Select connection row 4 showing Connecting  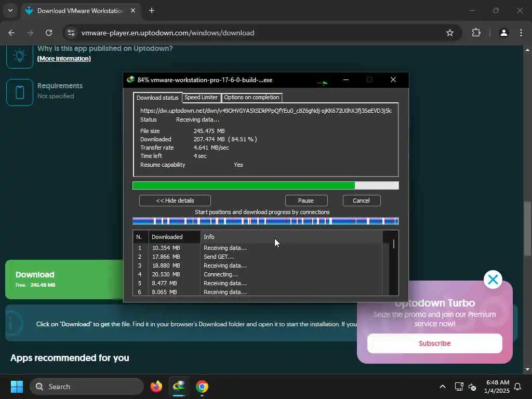(258, 274)
